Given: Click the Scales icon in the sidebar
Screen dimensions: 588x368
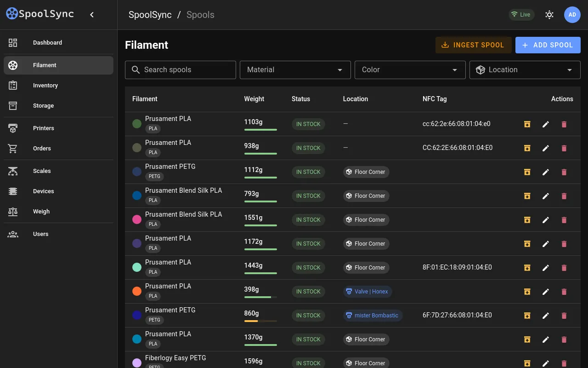Looking at the screenshot, I should tap(13, 171).
